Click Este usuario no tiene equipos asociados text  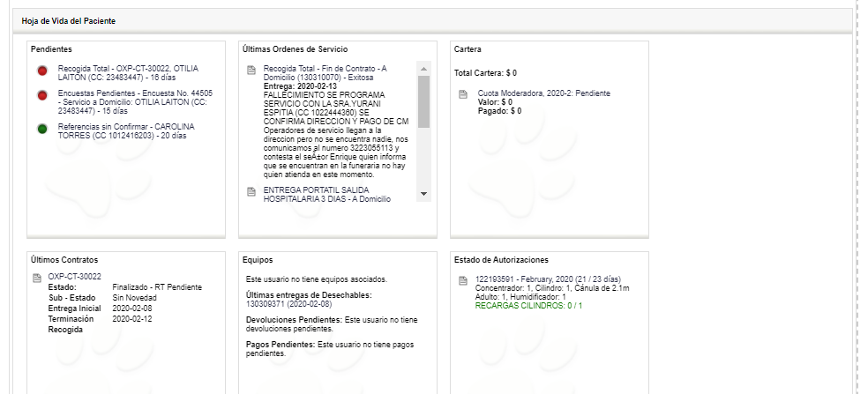click(x=317, y=279)
